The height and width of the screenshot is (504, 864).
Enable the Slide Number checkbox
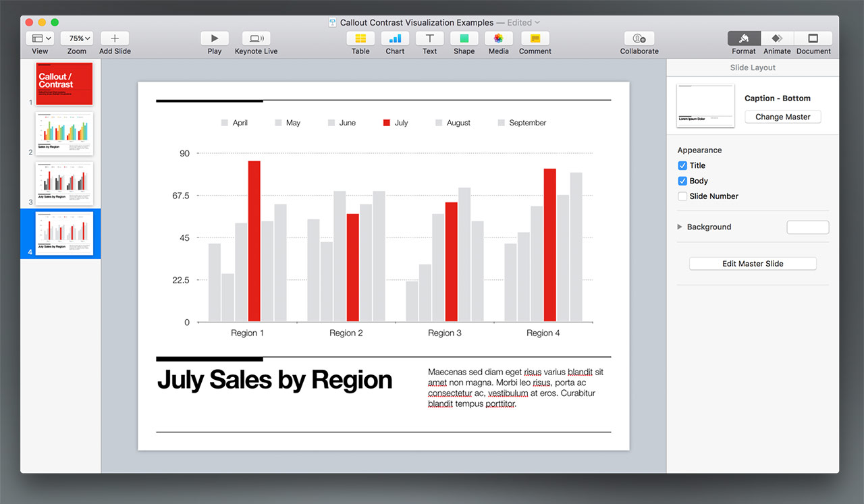pyautogui.click(x=682, y=196)
